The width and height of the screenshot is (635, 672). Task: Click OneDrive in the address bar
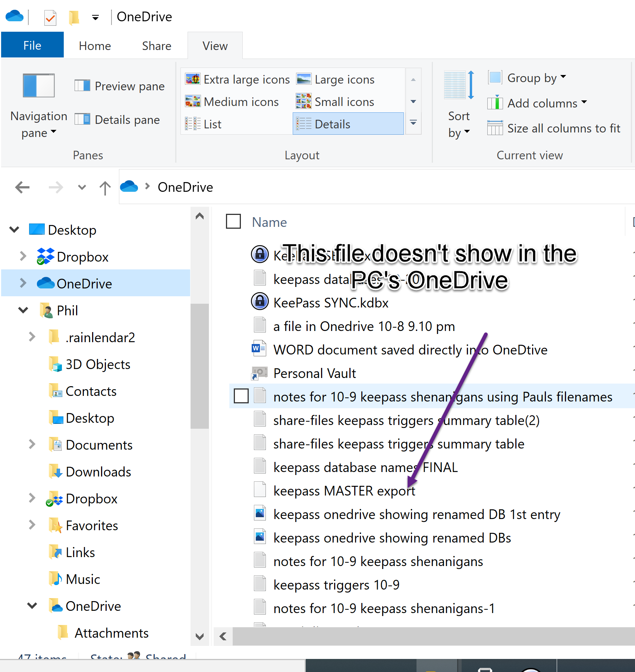pos(185,187)
